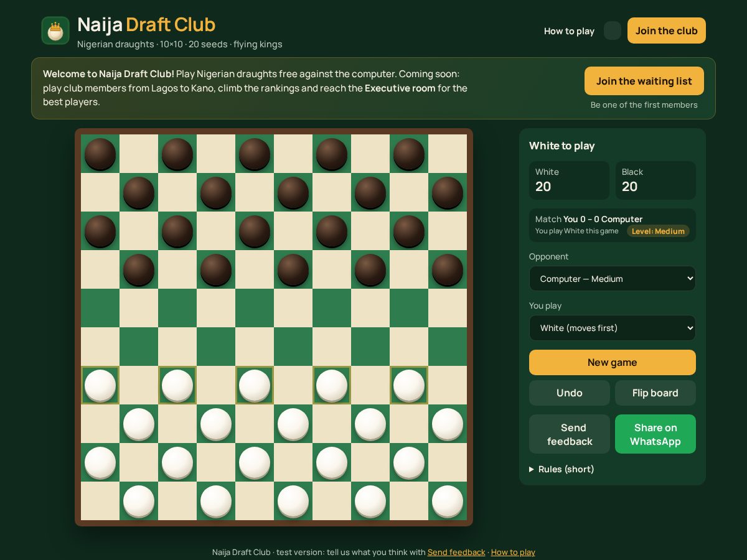
Task: Click the empty green square at left of fifth row
Action: coord(100,308)
